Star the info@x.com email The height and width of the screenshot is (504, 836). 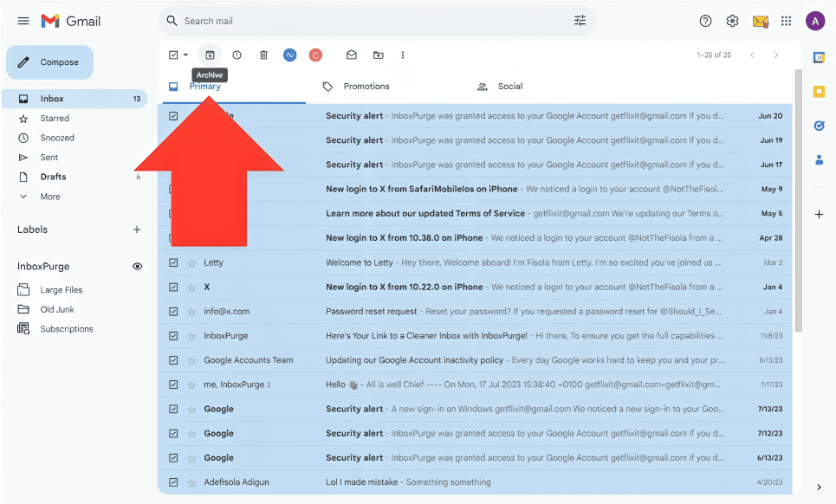click(x=191, y=312)
